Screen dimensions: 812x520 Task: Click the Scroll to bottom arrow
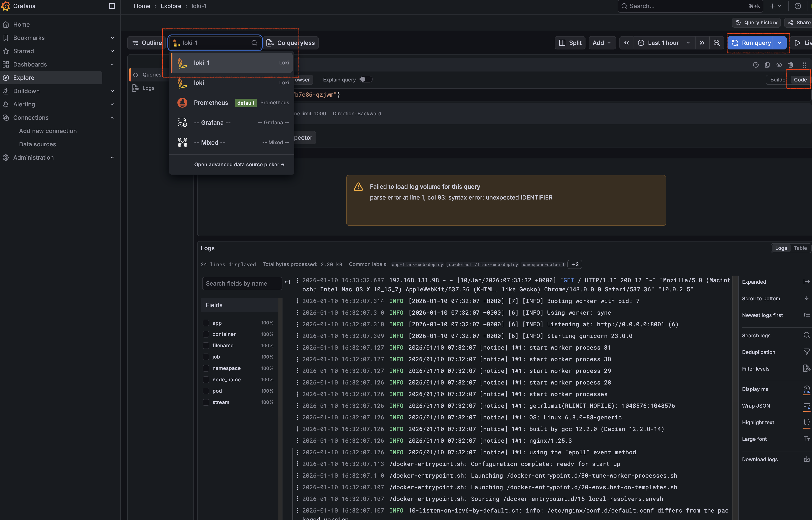click(x=806, y=298)
